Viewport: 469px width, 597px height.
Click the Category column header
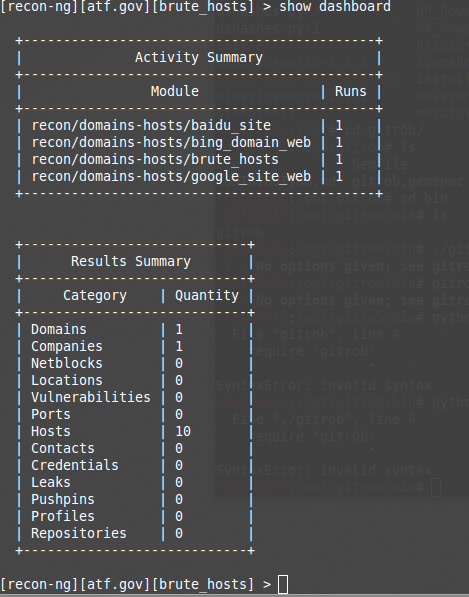(x=95, y=296)
